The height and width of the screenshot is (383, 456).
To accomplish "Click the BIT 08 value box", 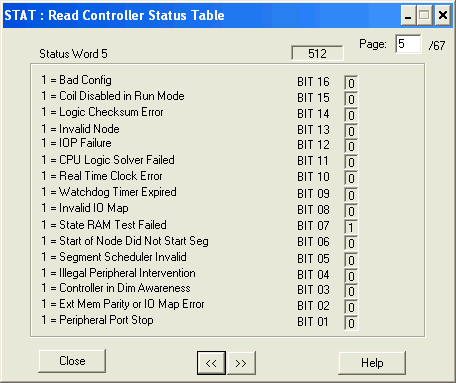I will pos(351,211).
